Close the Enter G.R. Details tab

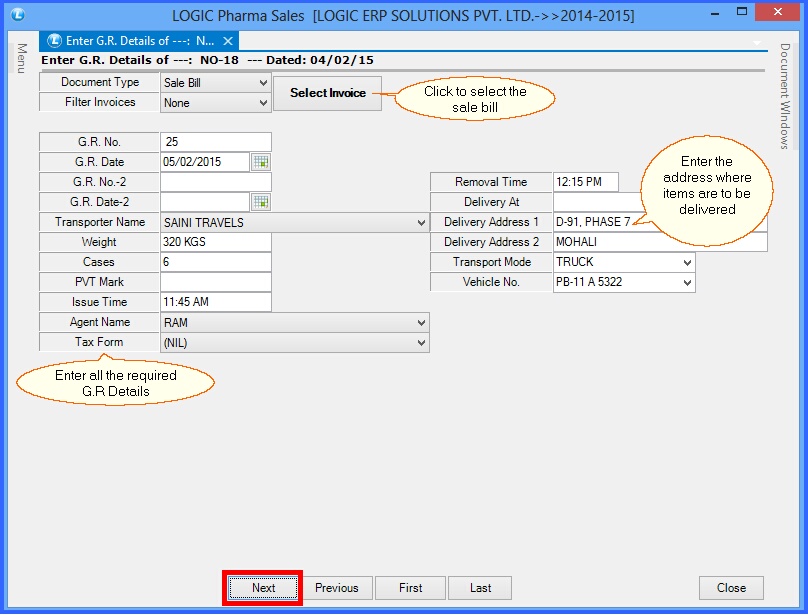coord(228,41)
